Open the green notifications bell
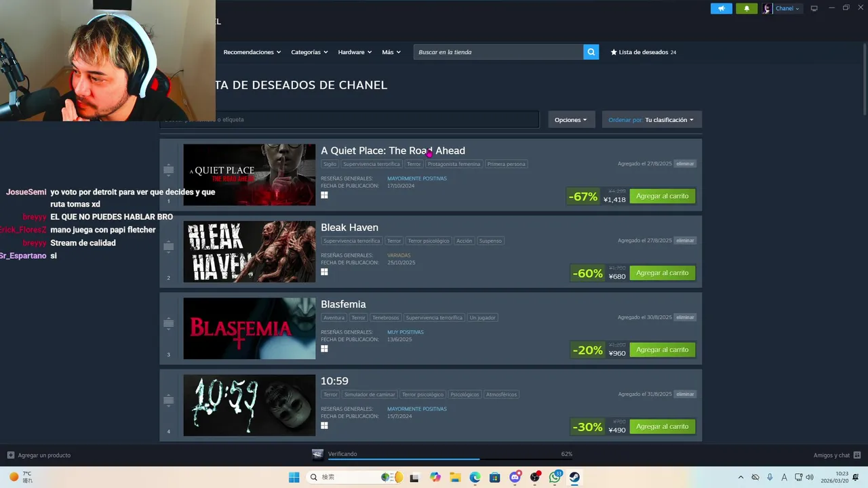The height and width of the screenshot is (488, 868). pyautogui.click(x=747, y=8)
